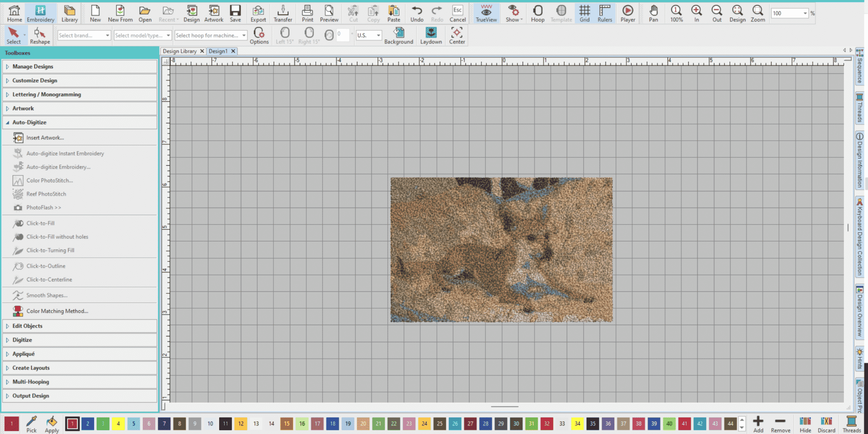This screenshot has width=868, height=434.
Task: Remove a color from the palette
Action: click(780, 424)
